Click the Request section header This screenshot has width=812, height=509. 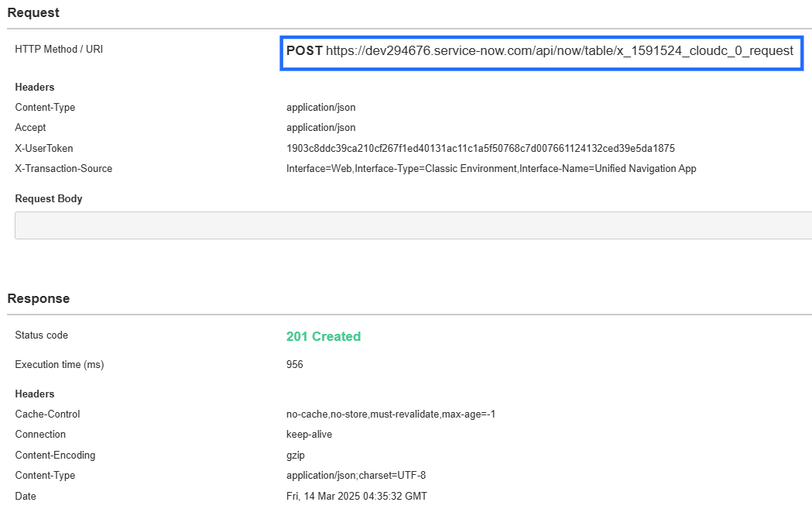click(x=29, y=12)
